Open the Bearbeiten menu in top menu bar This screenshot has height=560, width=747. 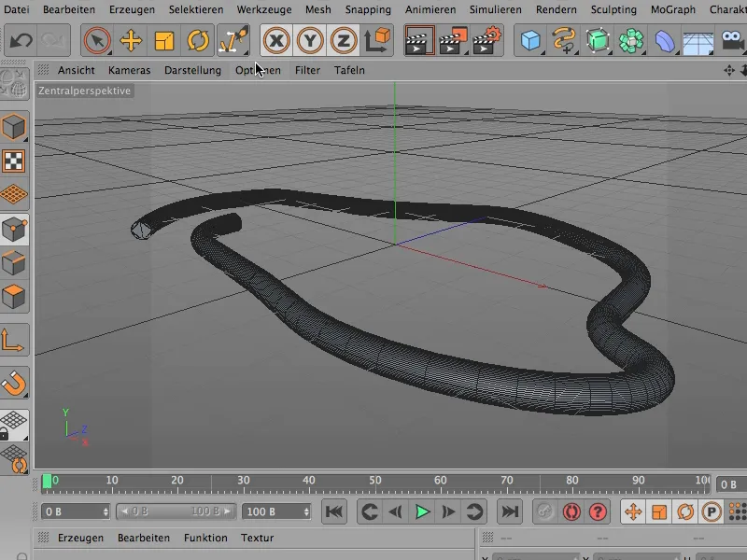point(69,9)
